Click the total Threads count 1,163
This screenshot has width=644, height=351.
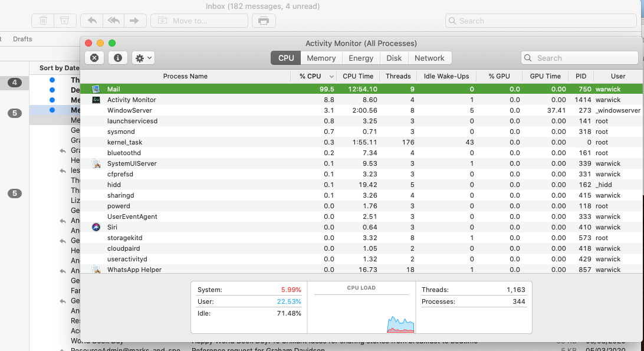(516, 290)
